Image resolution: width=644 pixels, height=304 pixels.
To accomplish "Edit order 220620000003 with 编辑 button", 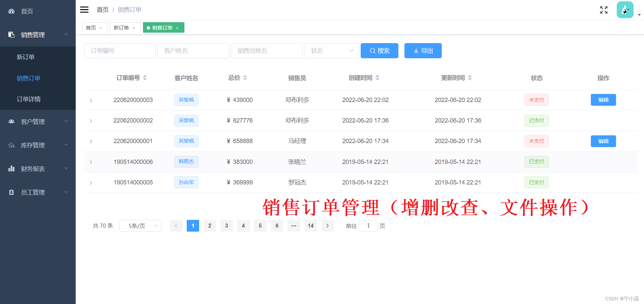I will coord(603,100).
